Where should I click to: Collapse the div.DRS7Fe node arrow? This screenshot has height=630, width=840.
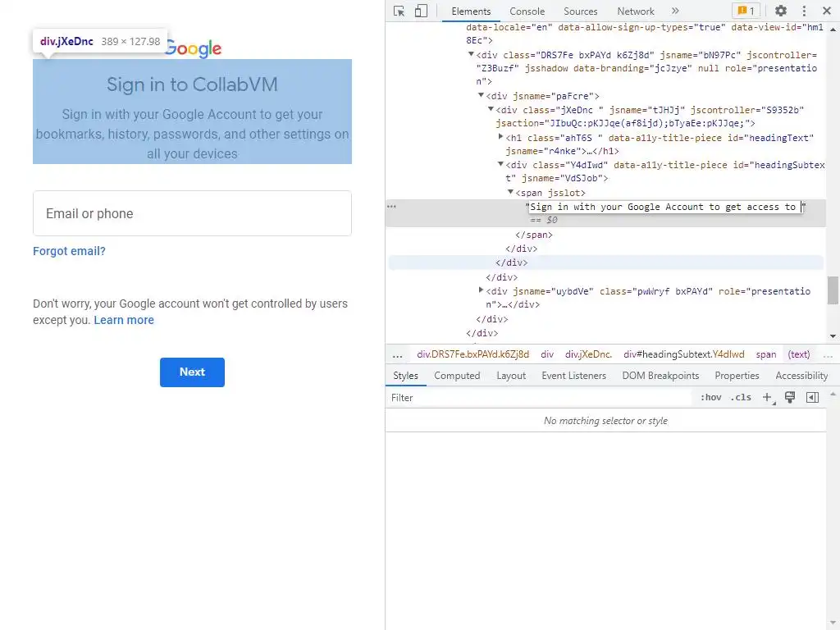(x=471, y=54)
